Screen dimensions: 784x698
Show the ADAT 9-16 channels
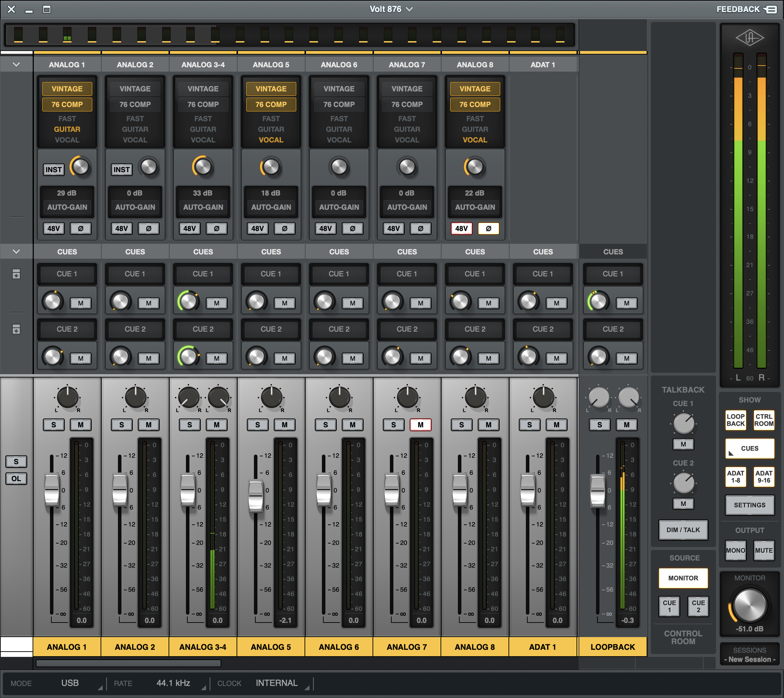[x=763, y=477]
